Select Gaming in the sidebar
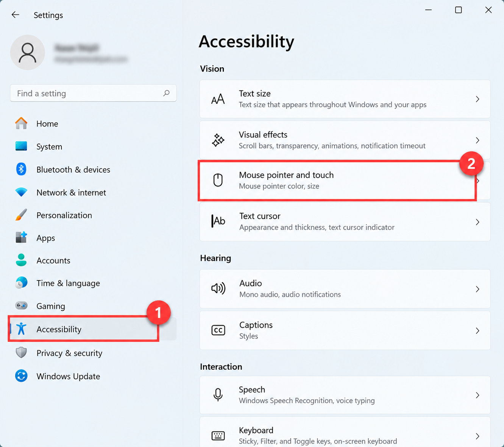Screen dimensions: 504x447 point(93,305)
